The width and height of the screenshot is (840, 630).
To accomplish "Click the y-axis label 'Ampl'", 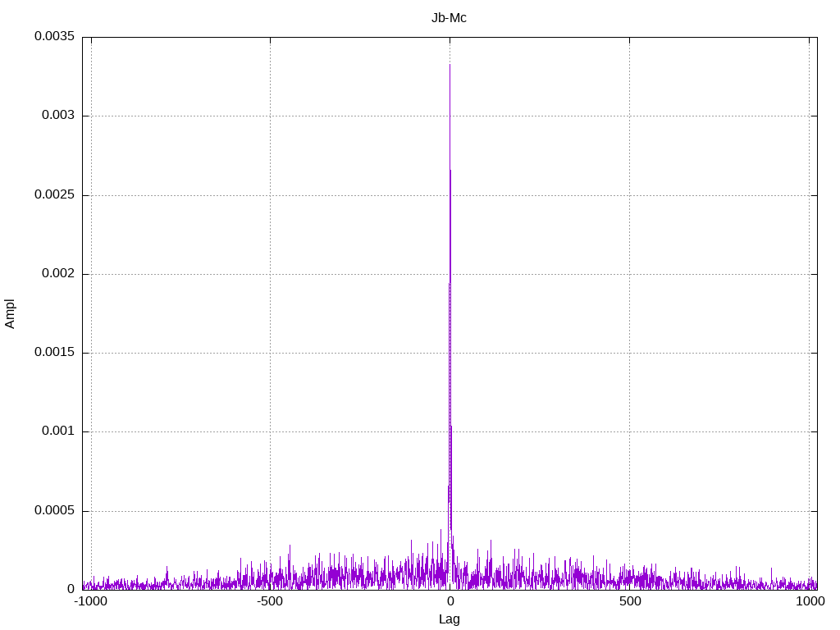I will pyautogui.click(x=10, y=314).
